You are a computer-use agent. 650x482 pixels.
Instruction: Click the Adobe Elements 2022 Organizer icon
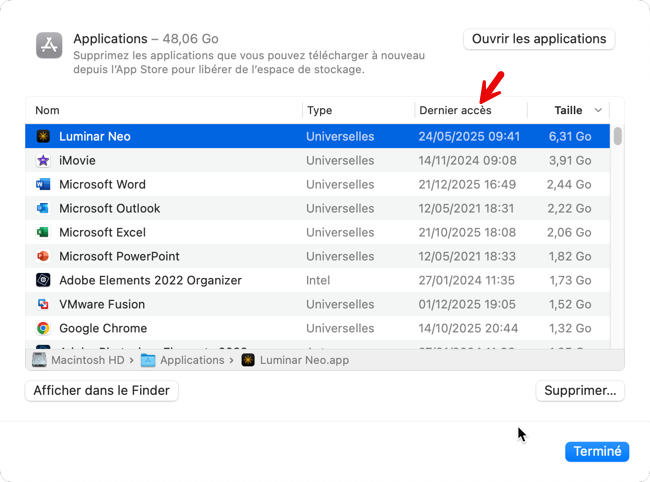[x=43, y=280]
